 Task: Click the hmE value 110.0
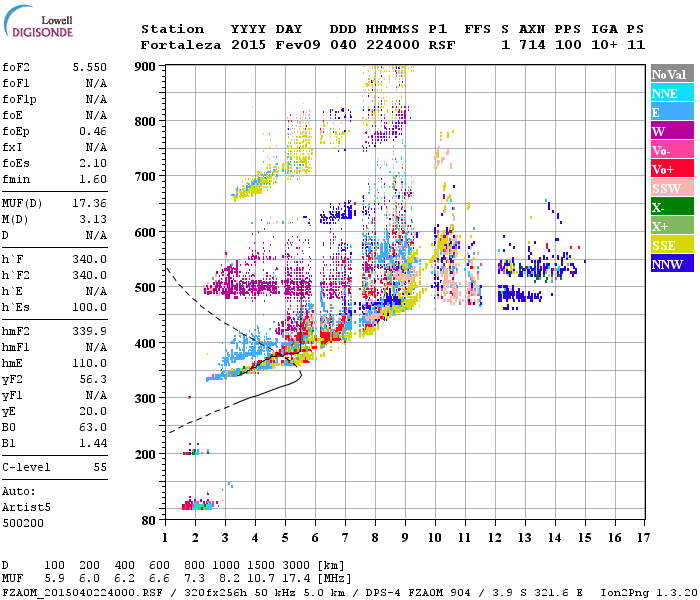coord(90,363)
